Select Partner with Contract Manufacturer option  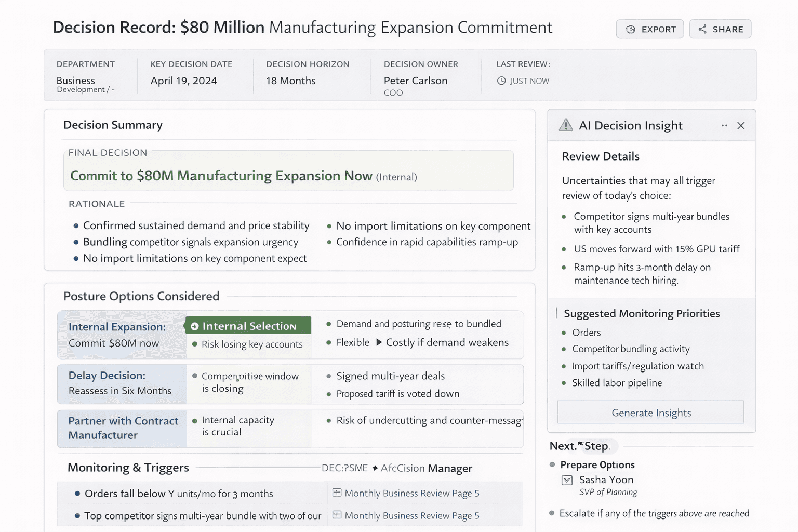[x=123, y=428]
